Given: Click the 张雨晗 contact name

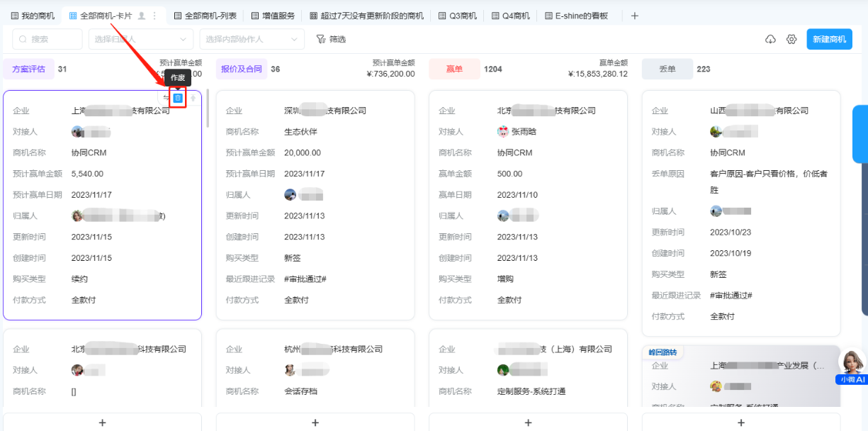Looking at the screenshot, I should click(x=524, y=131).
